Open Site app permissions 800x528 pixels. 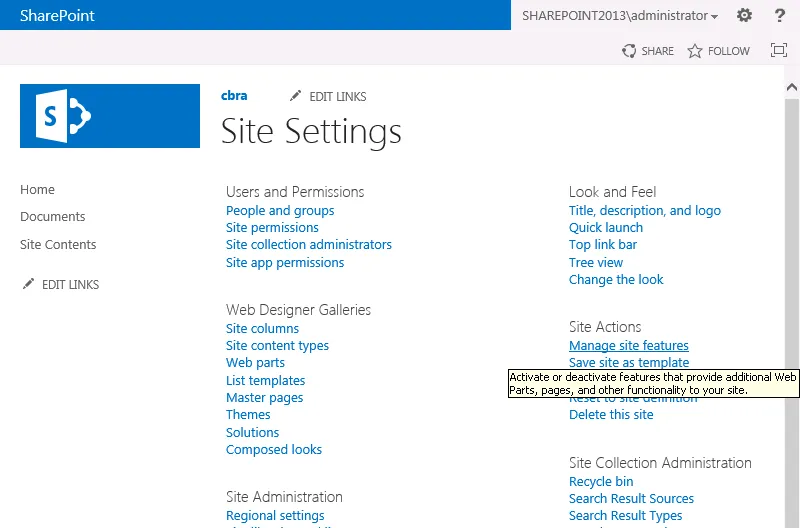point(285,262)
